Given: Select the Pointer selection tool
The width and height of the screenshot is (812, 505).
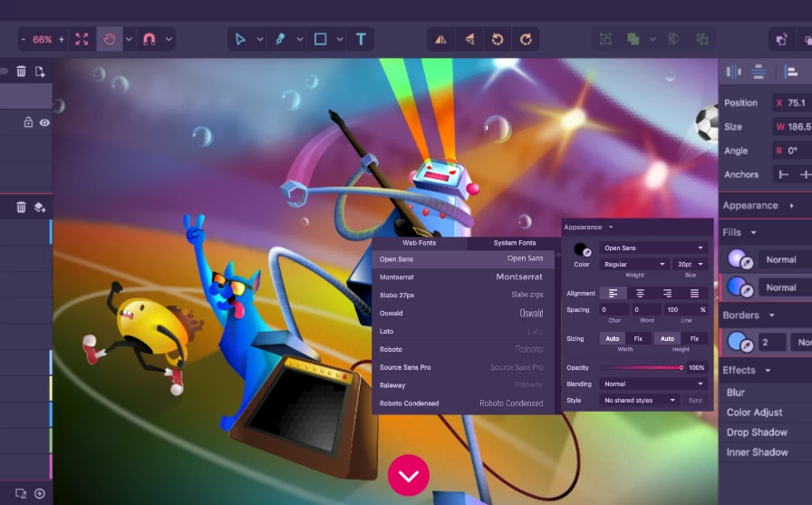Looking at the screenshot, I should 240,39.
